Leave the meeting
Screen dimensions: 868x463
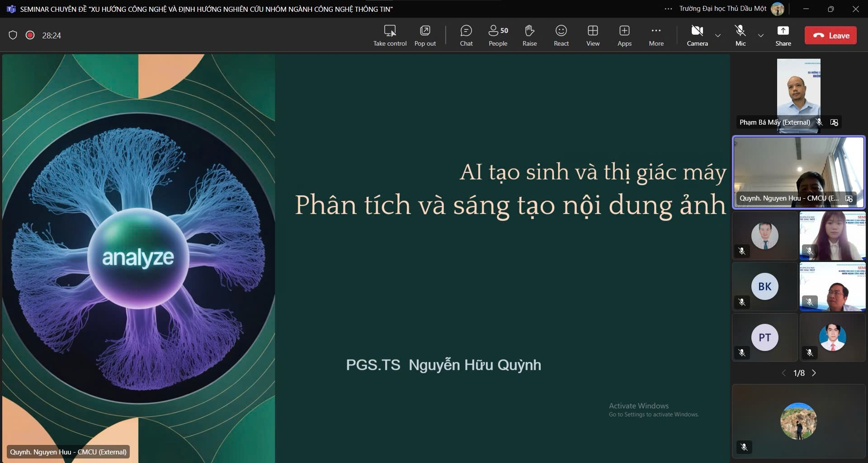(x=830, y=35)
